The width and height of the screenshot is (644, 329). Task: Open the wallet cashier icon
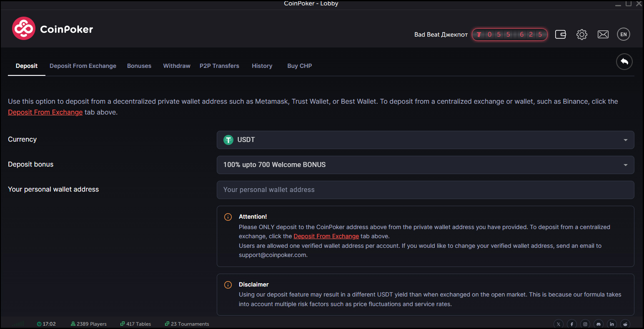(561, 35)
